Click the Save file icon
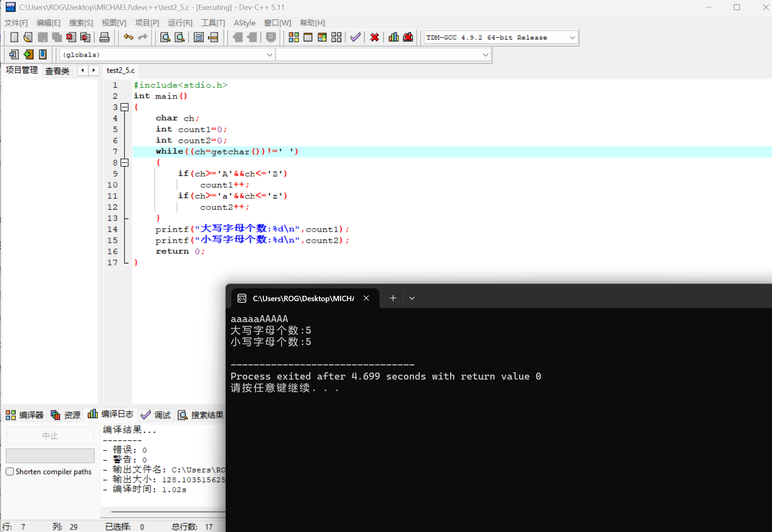 click(42, 37)
